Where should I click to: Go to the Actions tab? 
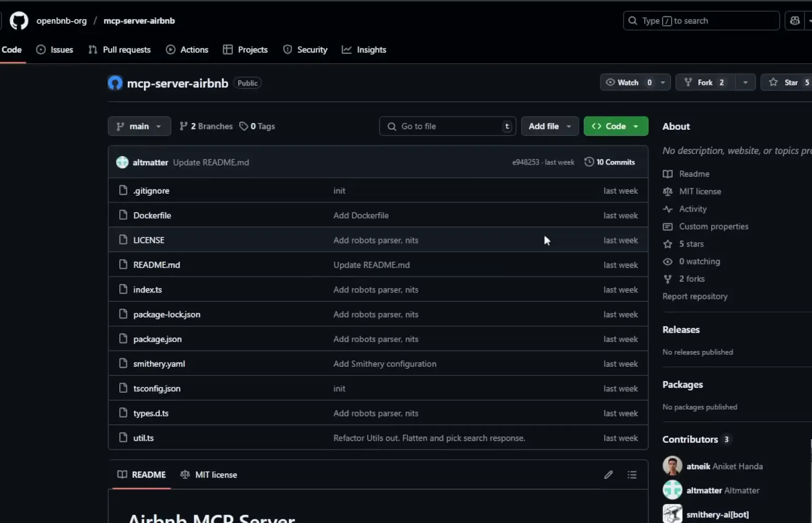187,50
